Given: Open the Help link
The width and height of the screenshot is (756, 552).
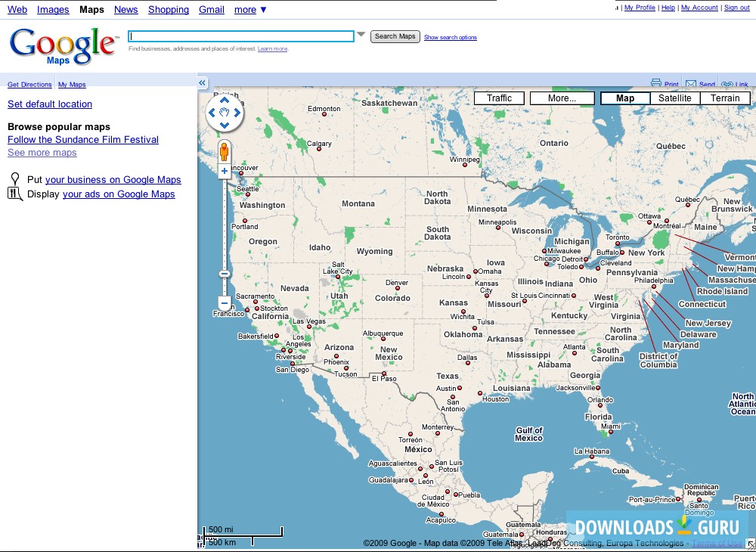Looking at the screenshot, I should 668,8.
